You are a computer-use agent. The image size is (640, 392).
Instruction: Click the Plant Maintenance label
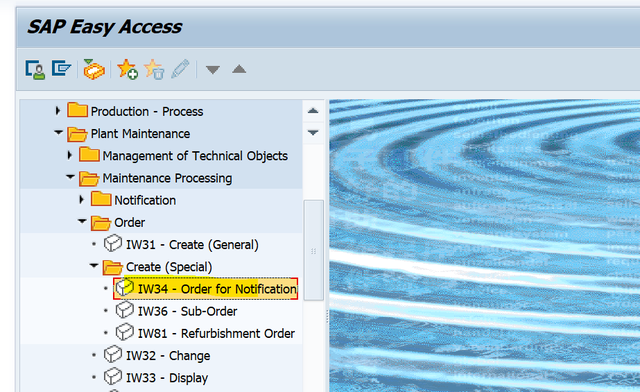click(x=140, y=134)
